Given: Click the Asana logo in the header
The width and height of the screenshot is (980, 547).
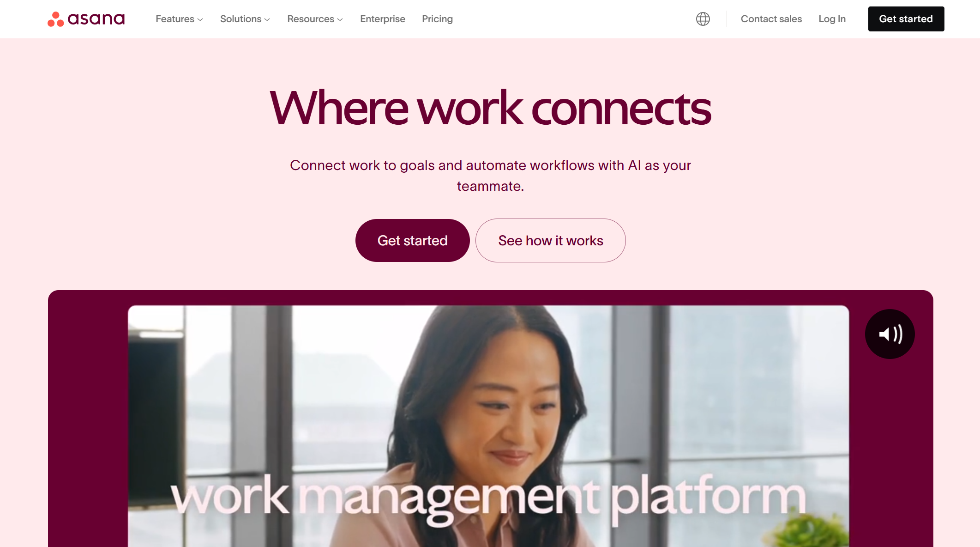Looking at the screenshot, I should point(86,19).
